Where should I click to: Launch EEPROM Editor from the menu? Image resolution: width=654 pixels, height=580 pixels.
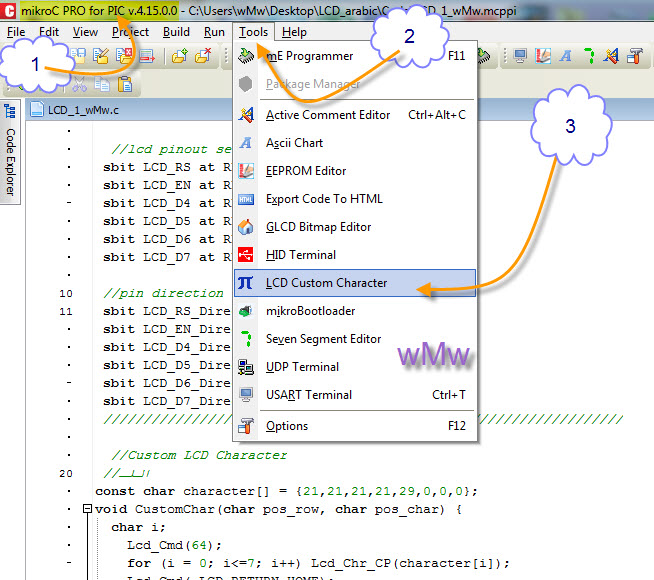[x=355, y=171]
